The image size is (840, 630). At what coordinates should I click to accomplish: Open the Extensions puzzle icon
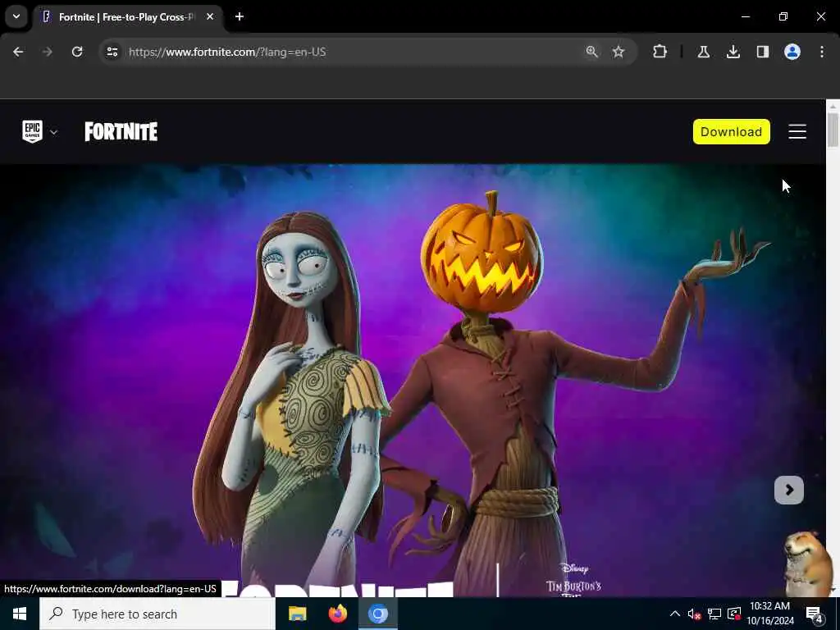pos(660,52)
